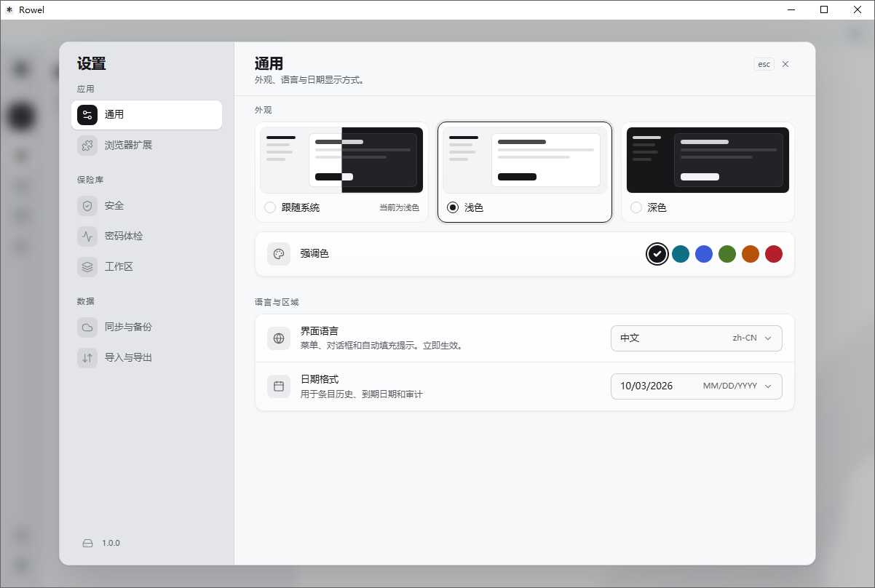
Task: Click the 通用 sliders icon in sidebar
Action: [87, 115]
